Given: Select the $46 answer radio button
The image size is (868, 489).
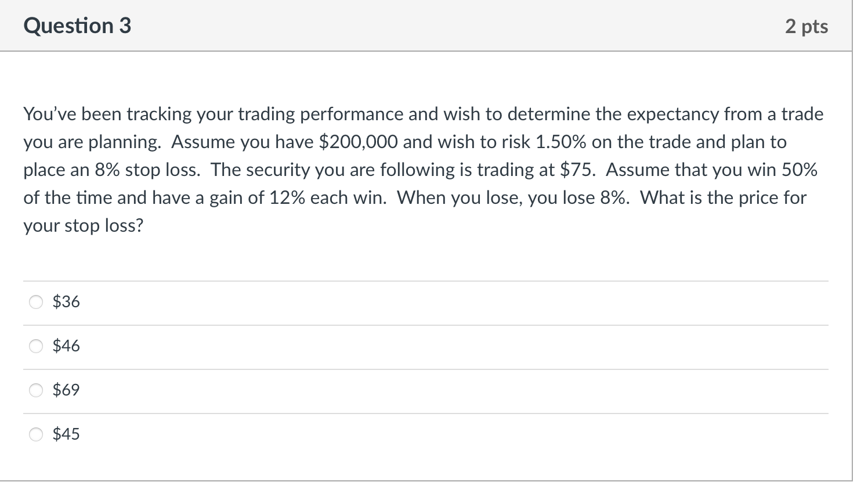Looking at the screenshot, I should click(x=36, y=346).
